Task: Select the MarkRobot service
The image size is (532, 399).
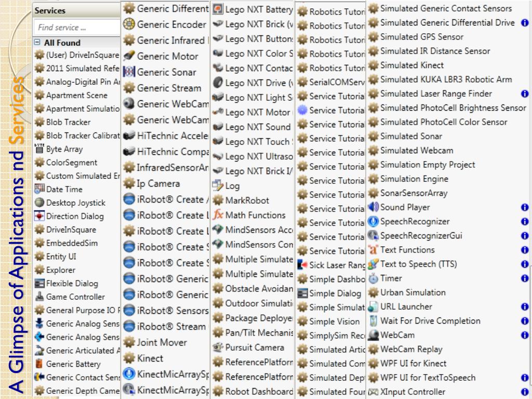Action: [x=247, y=200]
